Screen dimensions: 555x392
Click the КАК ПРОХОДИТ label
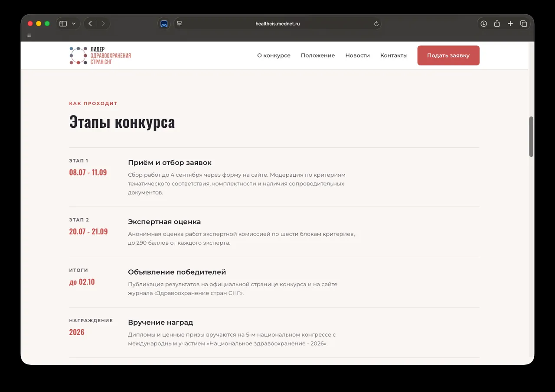93,104
